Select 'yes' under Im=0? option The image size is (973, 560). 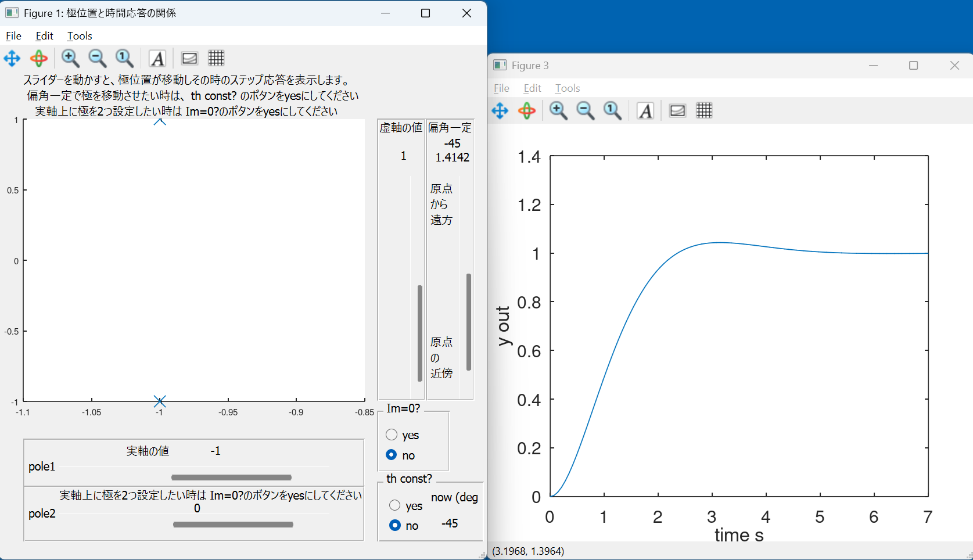point(392,435)
